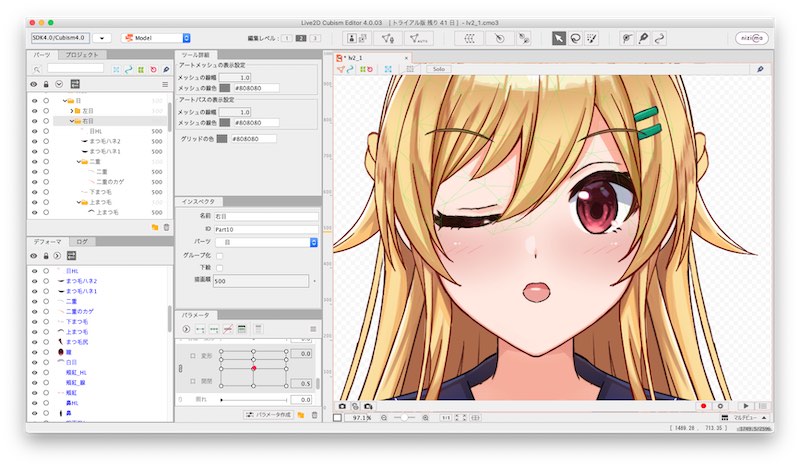The image size is (800, 467).
Task: Click the パラメータ作成 button
Action: click(268, 415)
